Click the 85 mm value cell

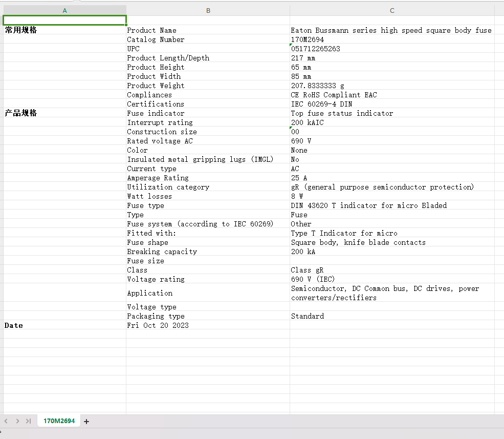pos(392,76)
